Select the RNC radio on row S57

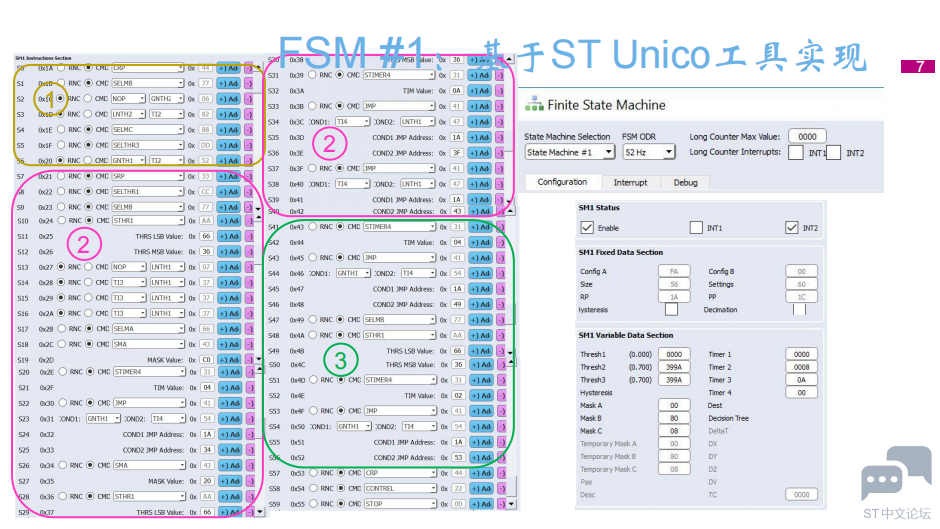313,473
